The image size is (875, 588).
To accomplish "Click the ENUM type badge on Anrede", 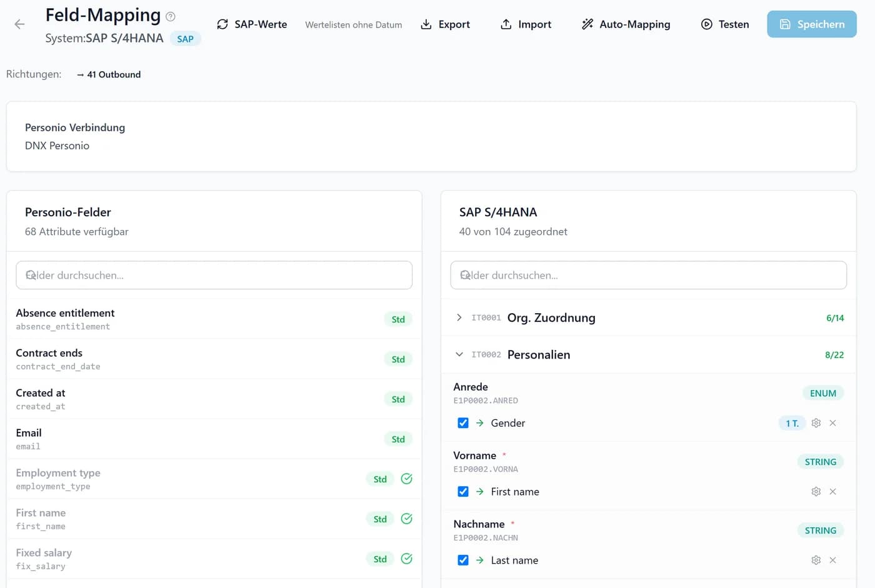I will click(x=822, y=393).
